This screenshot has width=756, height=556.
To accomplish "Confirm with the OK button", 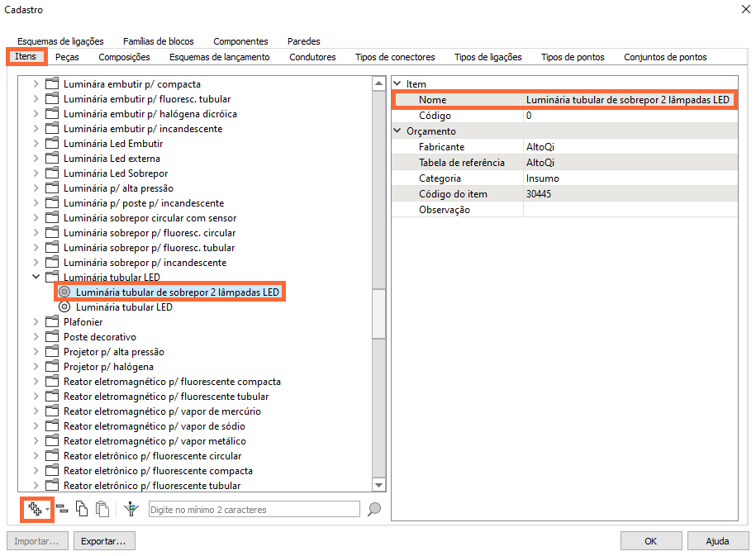I will pos(651,541).
